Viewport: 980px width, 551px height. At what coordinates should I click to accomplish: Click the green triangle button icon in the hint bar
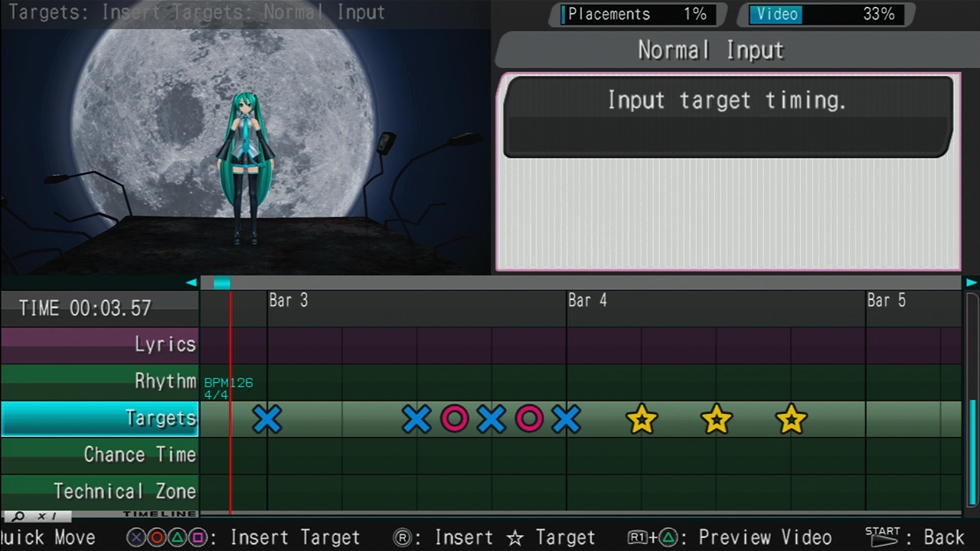(x=177, y=538)
